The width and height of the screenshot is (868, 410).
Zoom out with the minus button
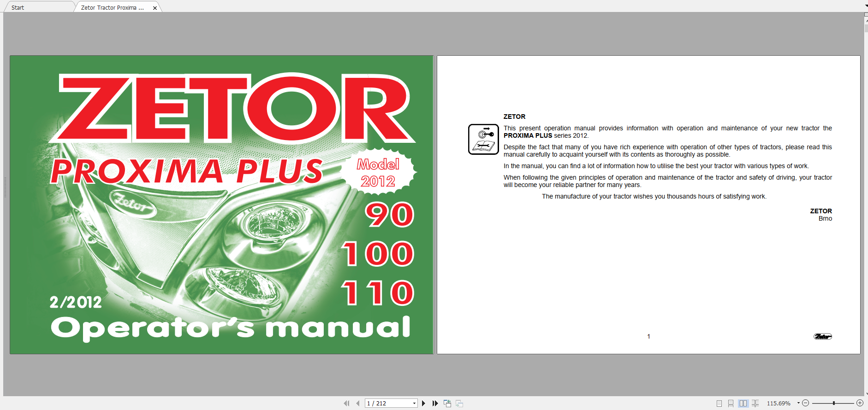coord(806,403)
